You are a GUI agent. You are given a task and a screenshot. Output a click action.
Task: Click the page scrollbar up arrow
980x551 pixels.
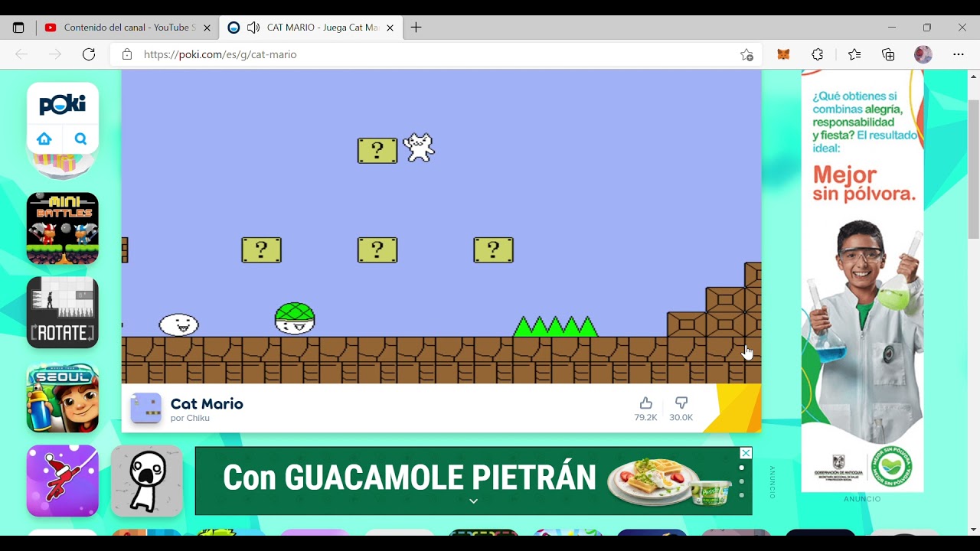point(974,77)
